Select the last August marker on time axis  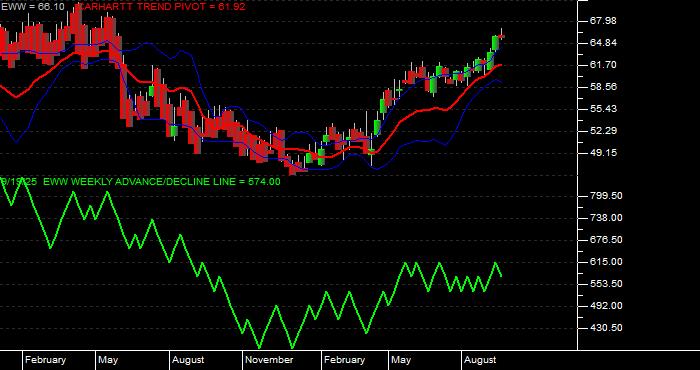coord(480,360)
